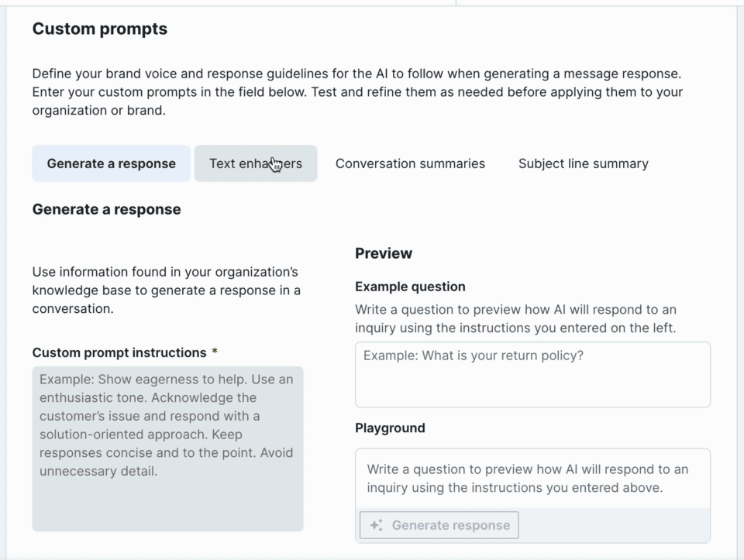The height and width of the screenshot is (560, 744).
Task: Click the Example question label
Action: [x=410, y=287]
